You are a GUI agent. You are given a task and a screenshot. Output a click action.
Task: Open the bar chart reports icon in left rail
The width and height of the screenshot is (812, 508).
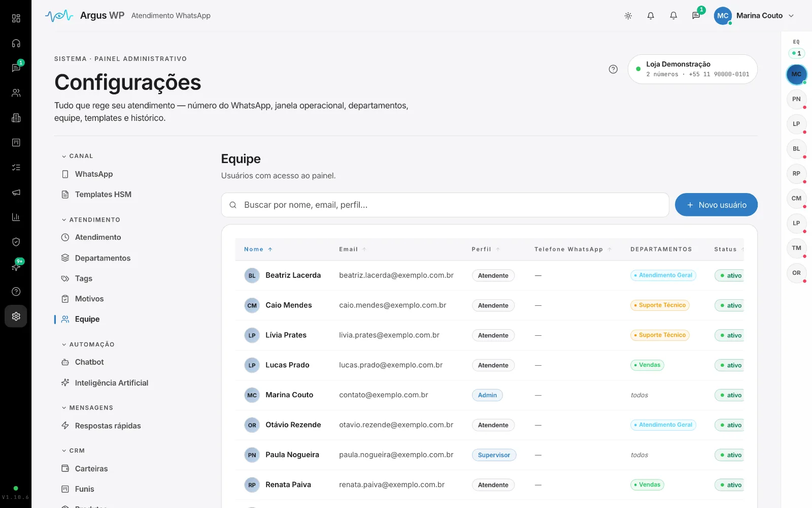16,217
